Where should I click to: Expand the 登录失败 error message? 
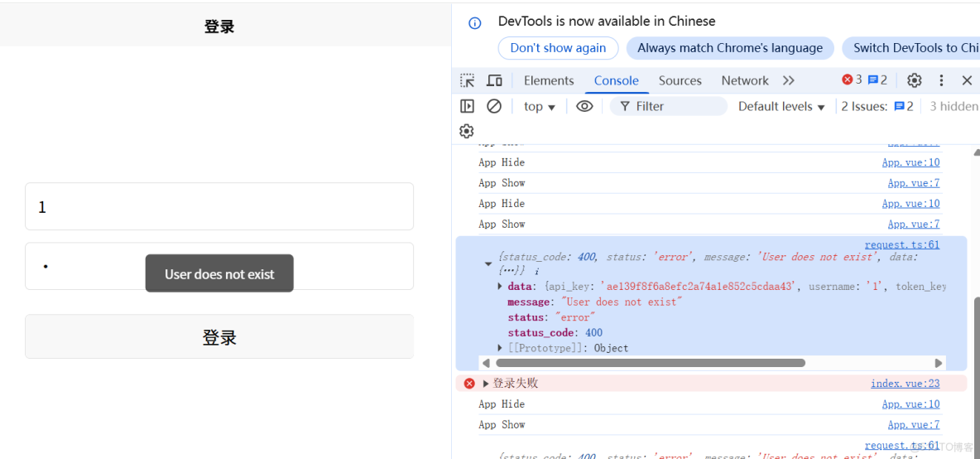pyautogui.click(x=486, y=384)
